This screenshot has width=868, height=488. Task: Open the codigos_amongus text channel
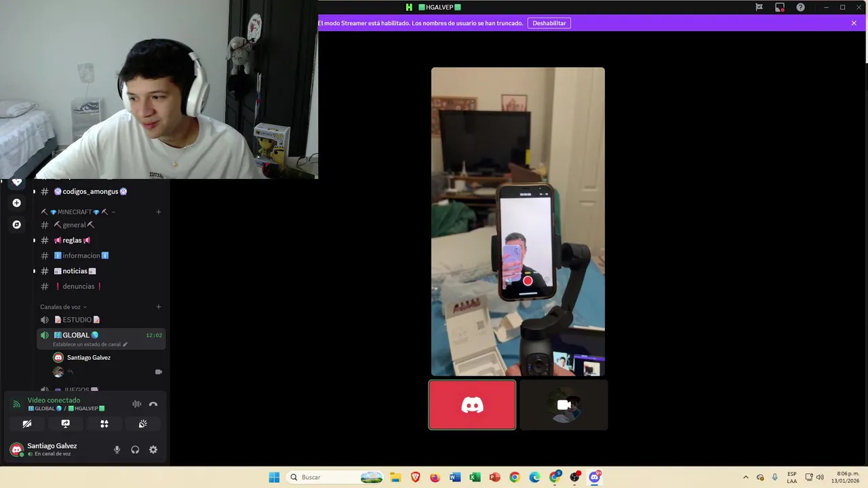pos(91,192)
